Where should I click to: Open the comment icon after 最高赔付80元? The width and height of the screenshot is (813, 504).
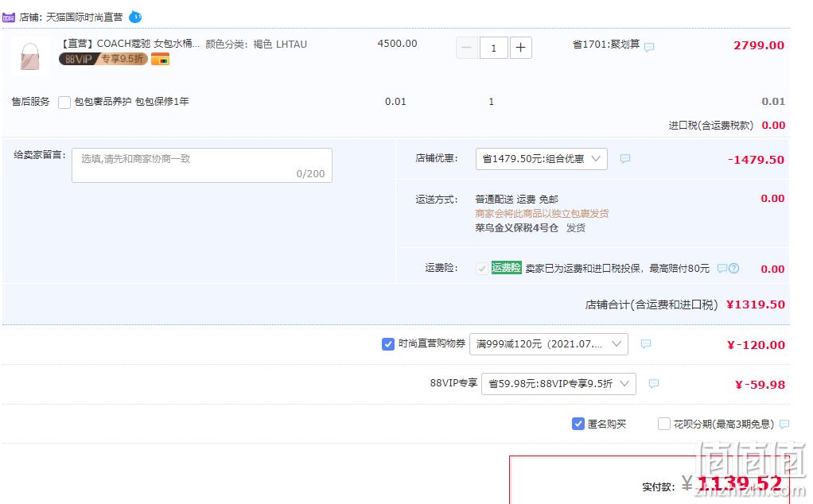pos(722,269)
